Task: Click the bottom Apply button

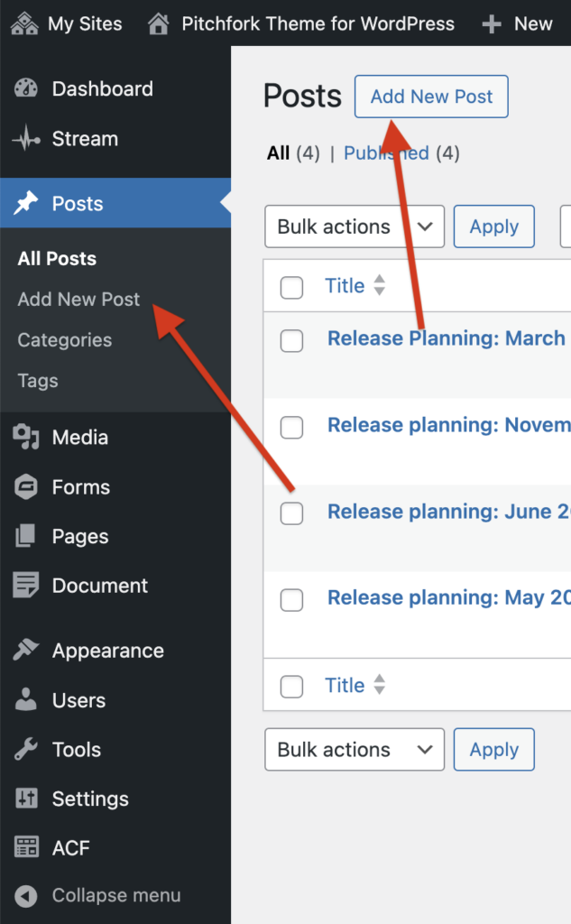Action: click(493, 750)
